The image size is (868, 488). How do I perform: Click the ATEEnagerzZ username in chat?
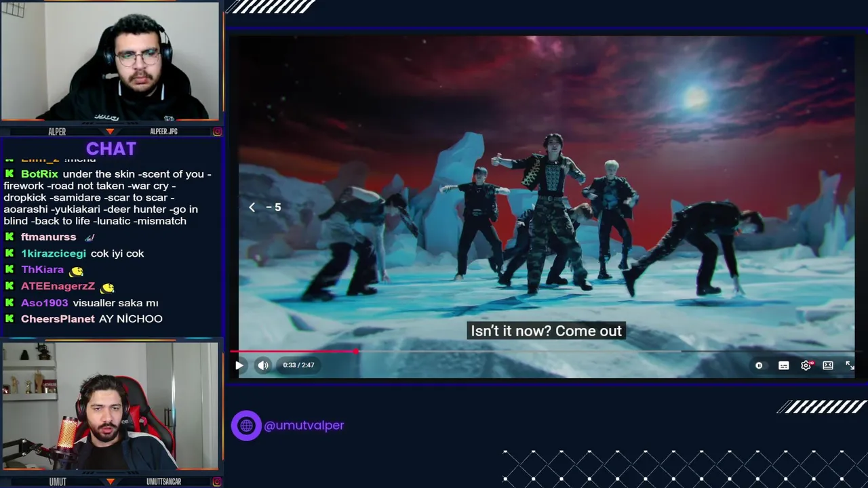[x=58, y=287]
